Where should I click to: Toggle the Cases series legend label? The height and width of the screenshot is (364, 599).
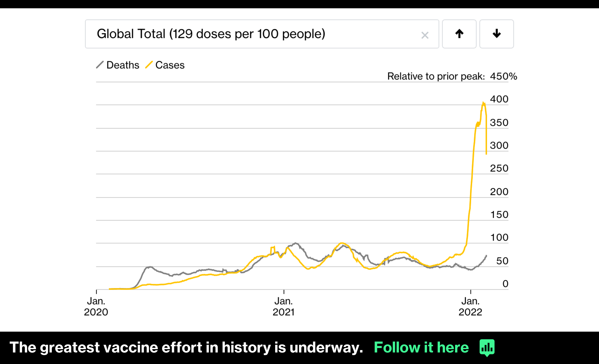(170, 65)
